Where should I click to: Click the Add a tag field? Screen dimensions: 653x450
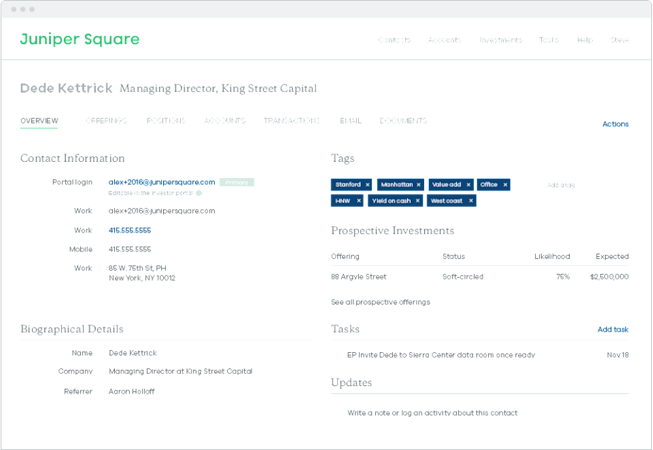coord(561,185)
